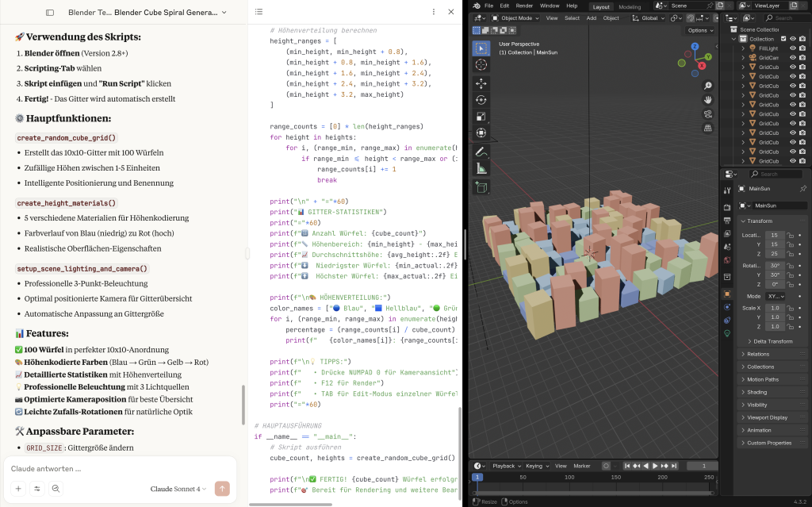
Task: Open the green Object Data properties tab
Action: click(727, 333)
